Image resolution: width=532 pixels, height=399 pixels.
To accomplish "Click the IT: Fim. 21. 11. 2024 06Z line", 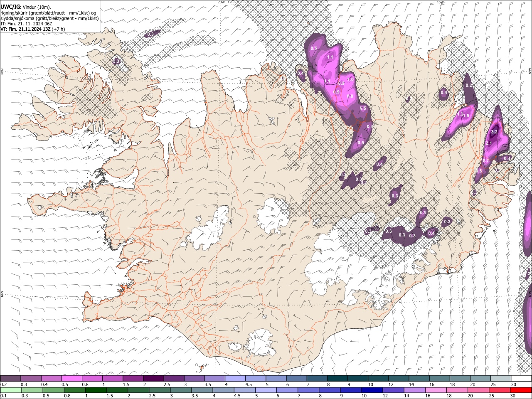I will pos(26,24).
